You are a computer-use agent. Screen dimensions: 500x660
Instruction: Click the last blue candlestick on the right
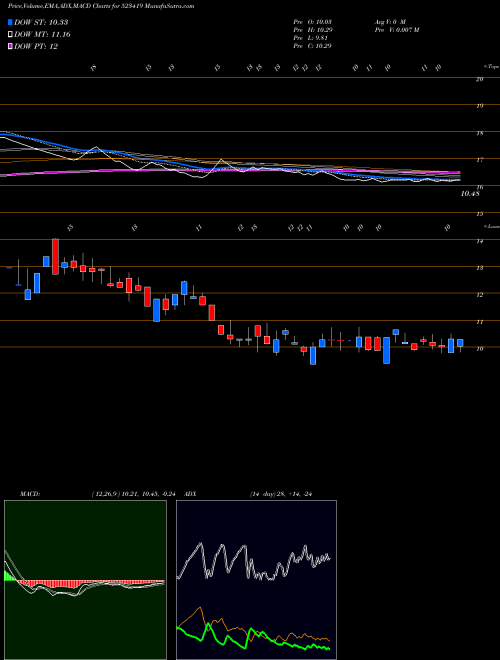pyautogui.click(x=460, y=343)
